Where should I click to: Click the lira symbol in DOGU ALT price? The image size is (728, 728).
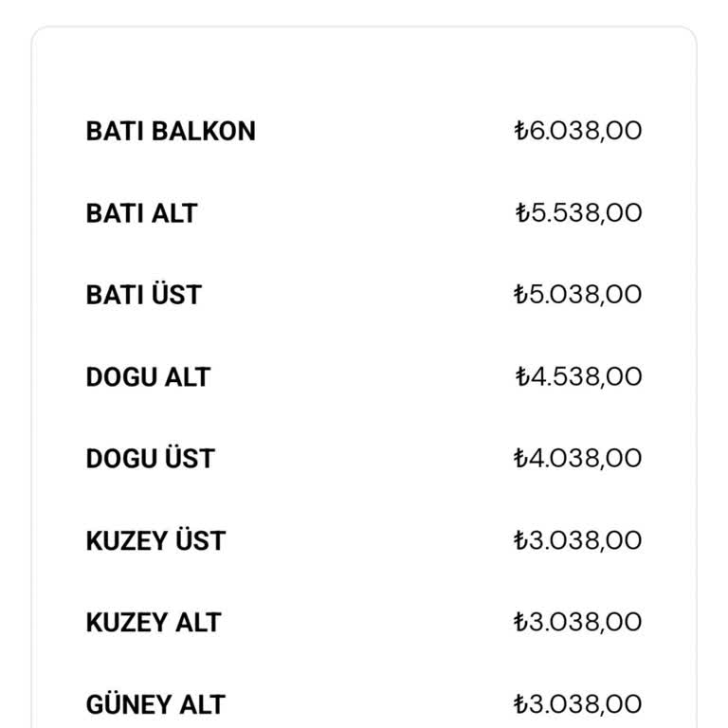(521, 377)
